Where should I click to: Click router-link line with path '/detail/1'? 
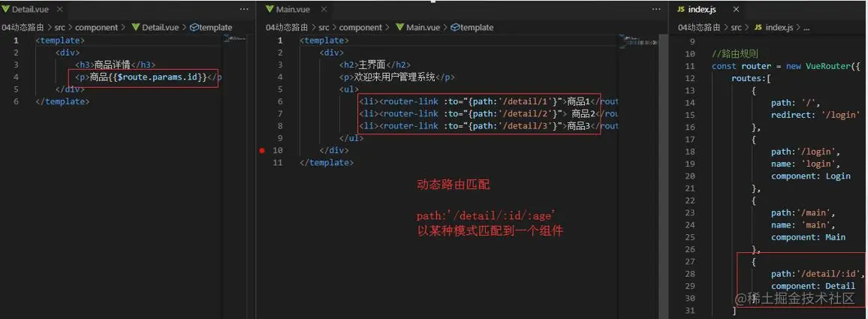tap(488, 101)
